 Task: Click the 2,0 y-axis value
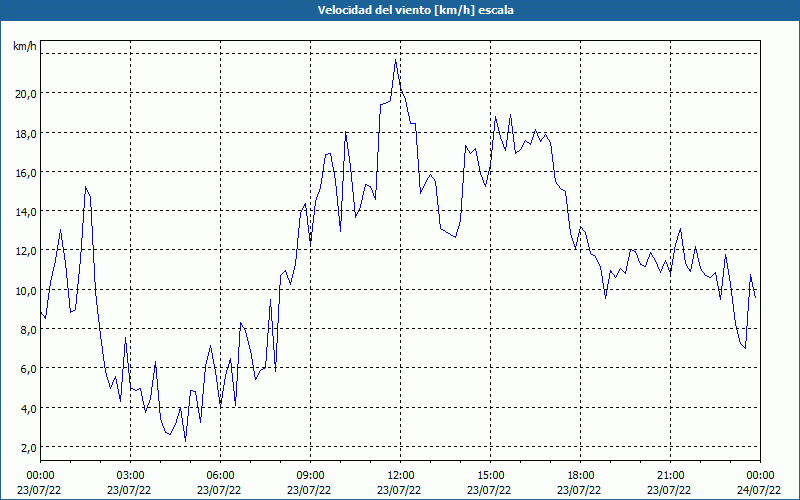point(28,447)
